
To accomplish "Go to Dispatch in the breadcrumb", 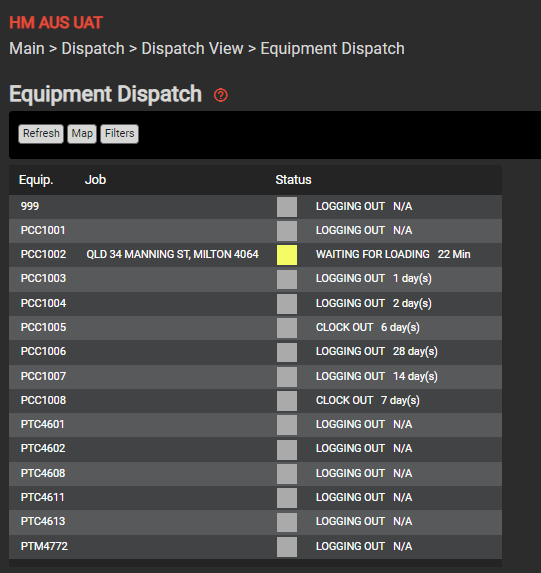I will [x=93, y=49].
